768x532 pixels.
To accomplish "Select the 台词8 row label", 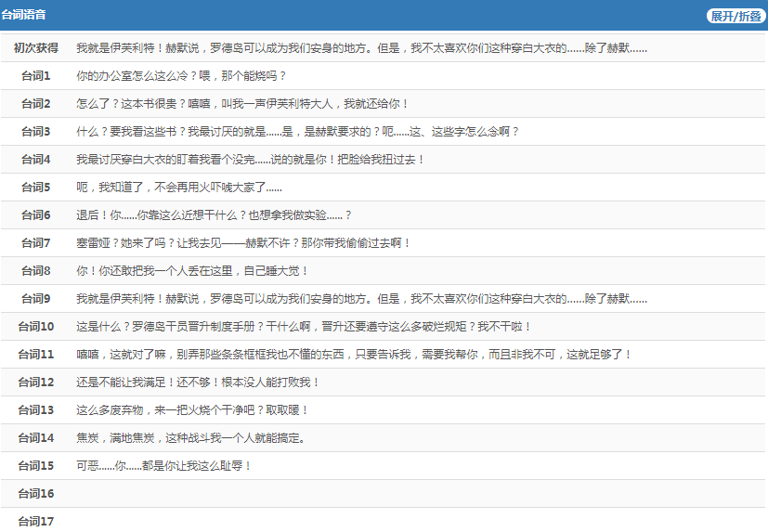I will tap(35, 270).
